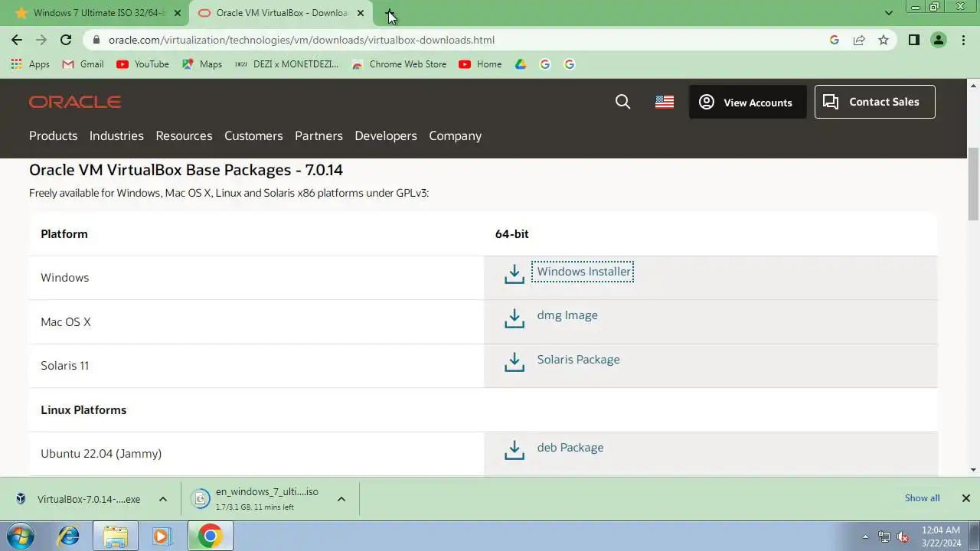Open a new browser tab
Screen dimensions: 980x551
pyautogui.click(x=389, y=13)
